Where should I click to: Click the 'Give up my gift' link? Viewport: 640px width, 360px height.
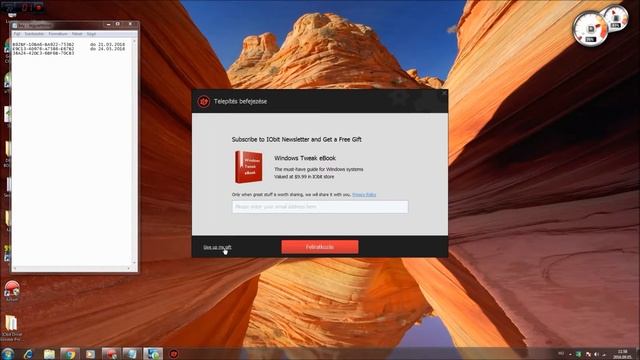pyautogui.click(x=217, y=247)
